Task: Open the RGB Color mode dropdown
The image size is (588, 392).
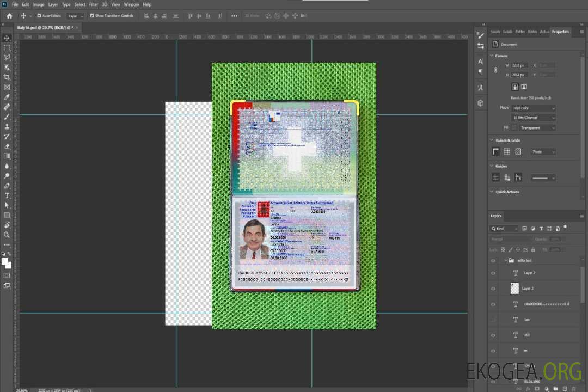Action: click(x=533, y=108)
